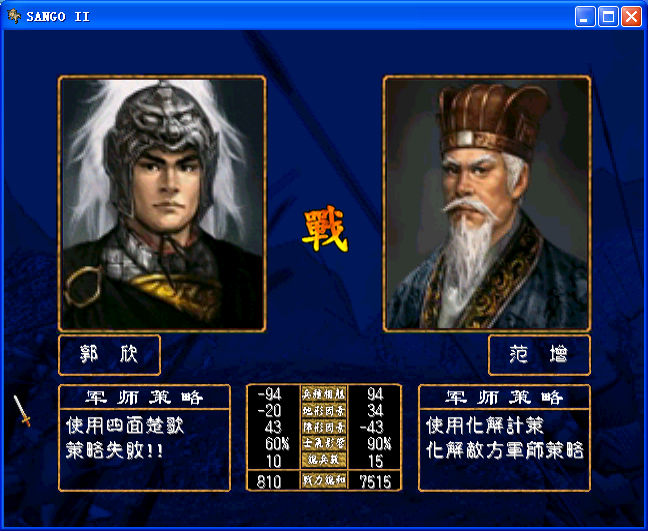Click the left side total power 810
This screenshot has height=531, width=648.
(269, 481)
